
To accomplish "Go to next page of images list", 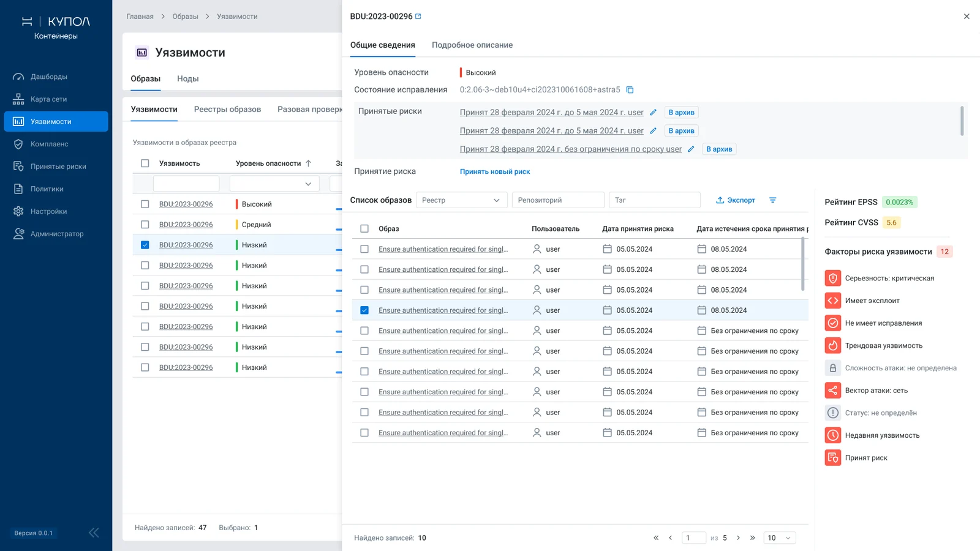I will (x=738, y=538).
